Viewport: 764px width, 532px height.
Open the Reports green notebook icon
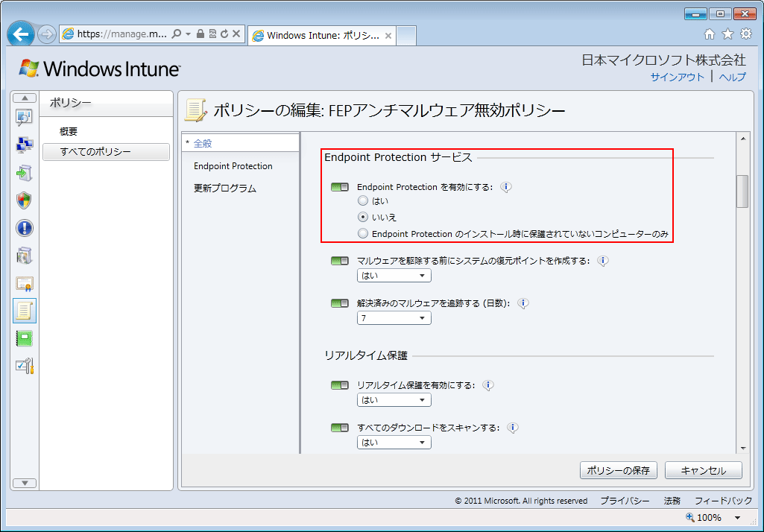(25, 338)
